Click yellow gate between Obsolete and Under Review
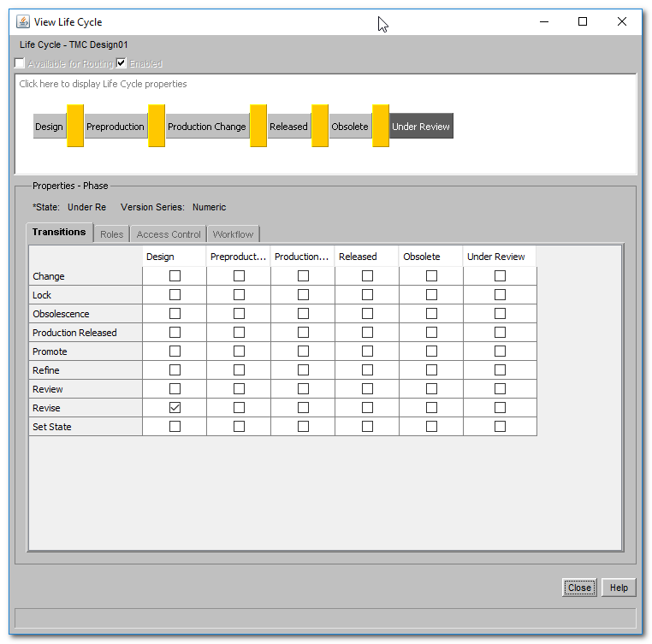Viewport: 652px width, 644px height. (x=381, y=126)
